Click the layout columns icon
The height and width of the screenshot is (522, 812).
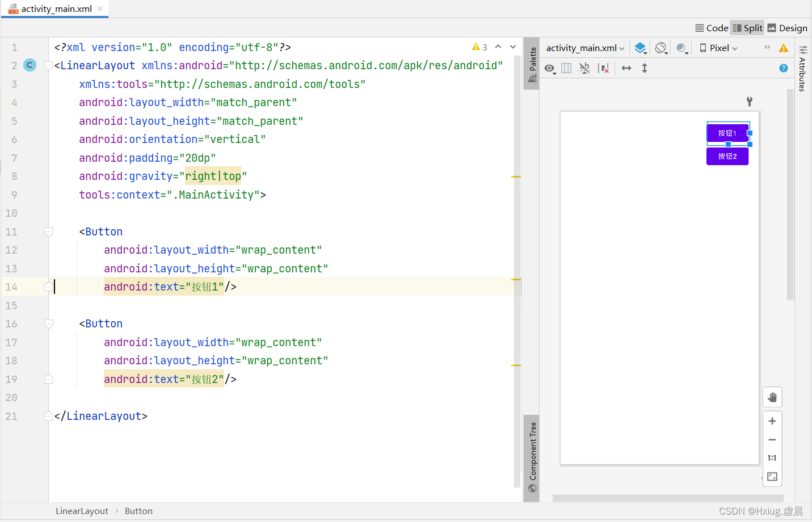[566, 68]
